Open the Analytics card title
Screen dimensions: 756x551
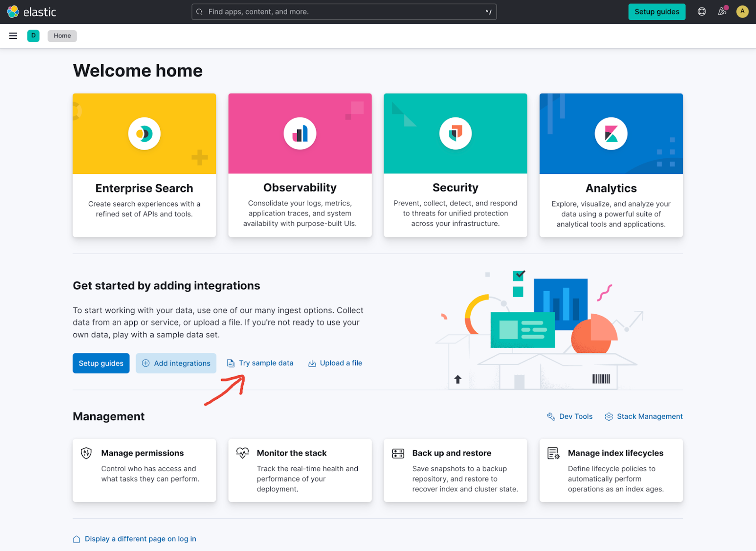point(611,188)
